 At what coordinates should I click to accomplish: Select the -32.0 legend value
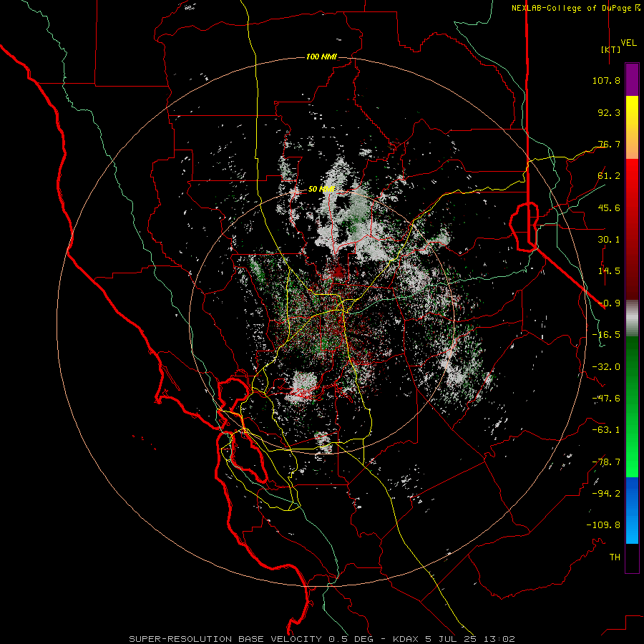[606, 367]
